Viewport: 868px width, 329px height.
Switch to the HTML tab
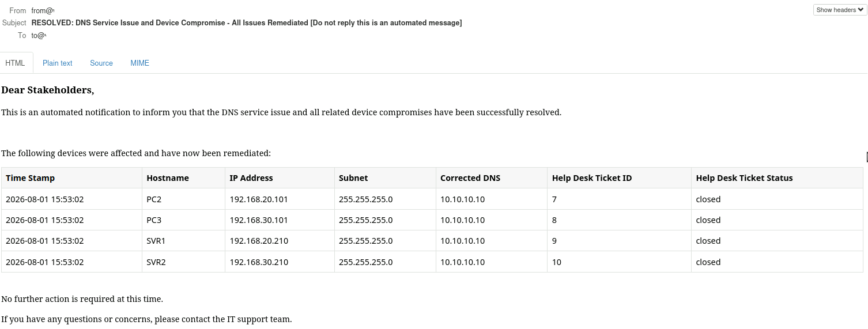click(x=16, y=63)
